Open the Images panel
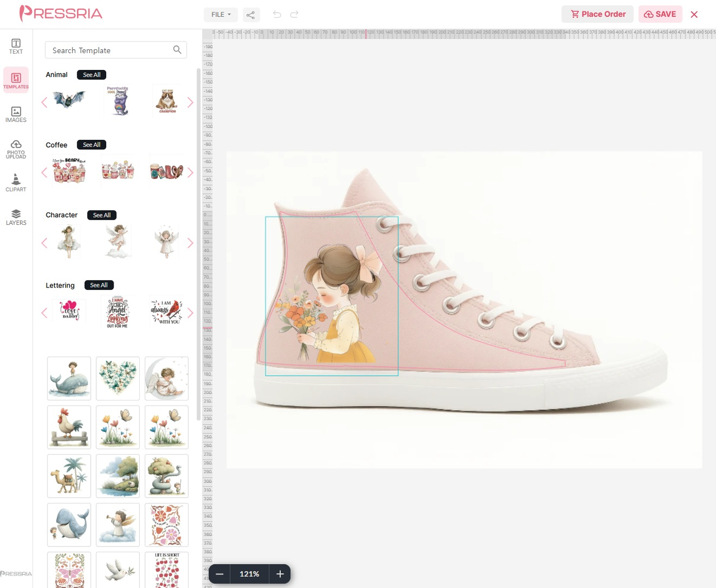The image size is (716, 588). (x=16, y=115)
